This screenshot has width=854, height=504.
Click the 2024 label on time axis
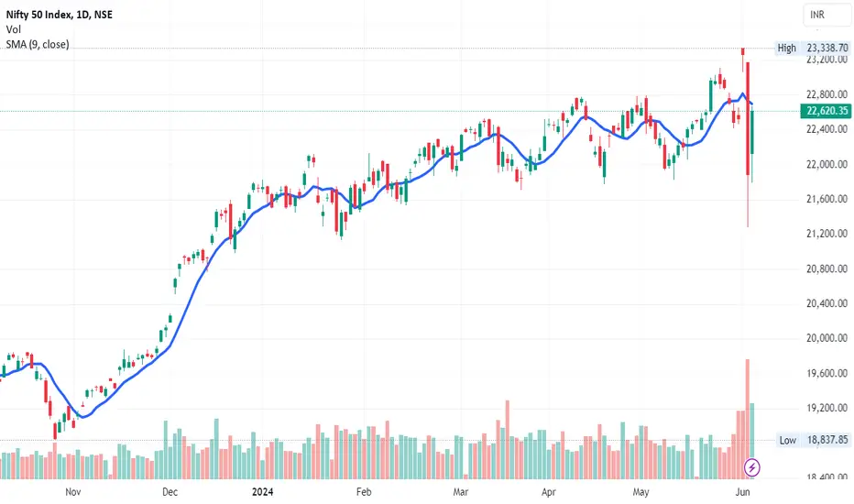click(x=262, y=492)
